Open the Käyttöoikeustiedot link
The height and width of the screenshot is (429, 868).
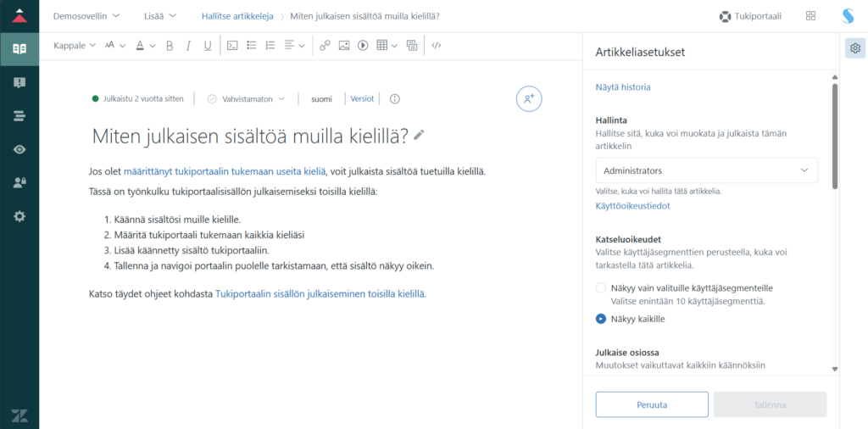click(x=633, y=206)
